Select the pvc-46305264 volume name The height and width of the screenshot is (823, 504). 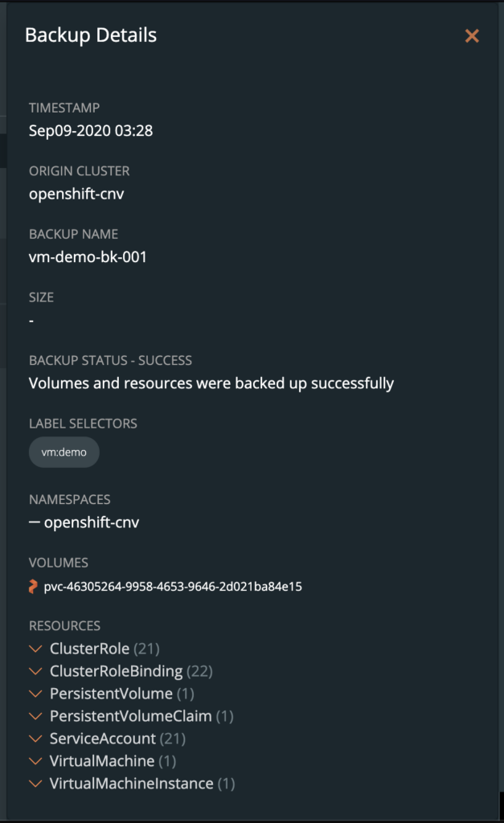[173, 587]
